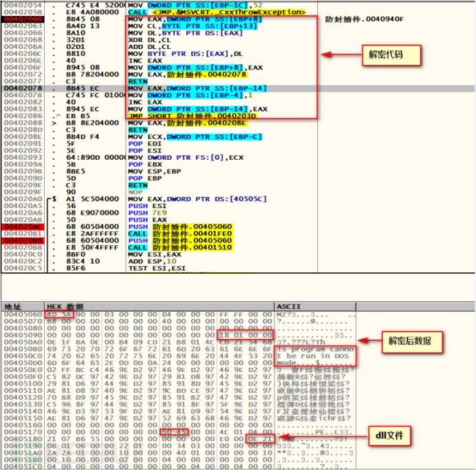Select the breakpoint at address 004020B6
Image resolution: width=476 pixels, height=470 pixels.
pos(23,241)
